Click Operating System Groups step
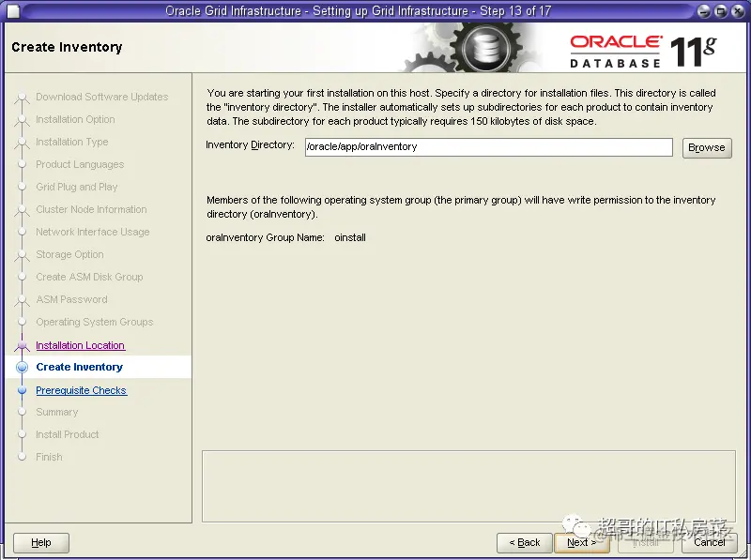751x560 pixels. (x=95, y=322)
